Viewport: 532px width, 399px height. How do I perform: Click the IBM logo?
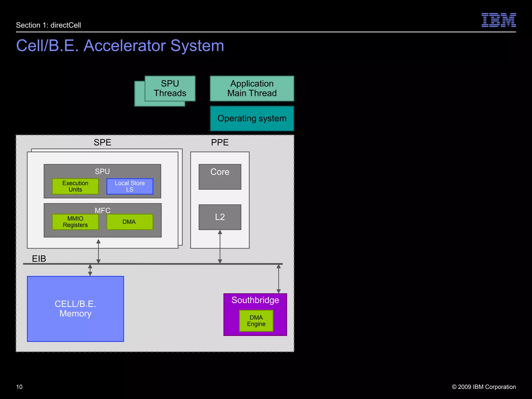click(498, 20)
